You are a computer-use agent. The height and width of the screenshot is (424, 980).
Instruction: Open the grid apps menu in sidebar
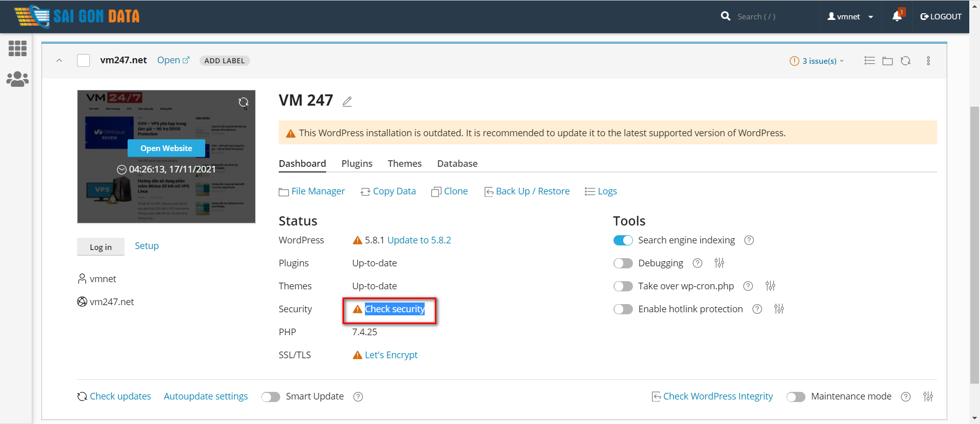tap(17, 48)
